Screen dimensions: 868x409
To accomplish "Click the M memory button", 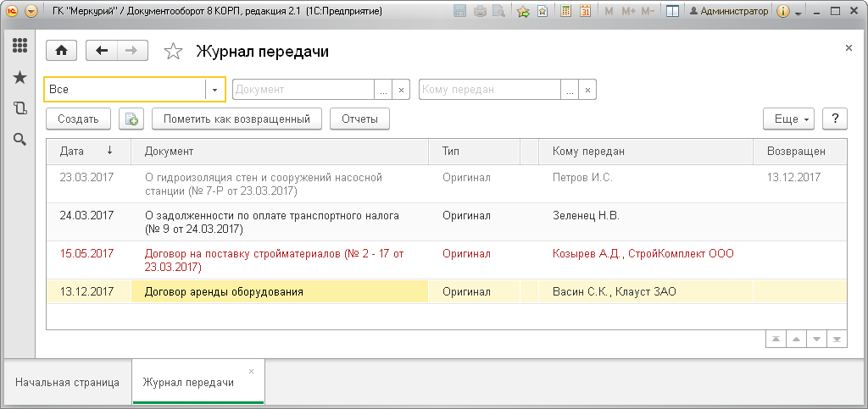I will click(x=609, y=11).
